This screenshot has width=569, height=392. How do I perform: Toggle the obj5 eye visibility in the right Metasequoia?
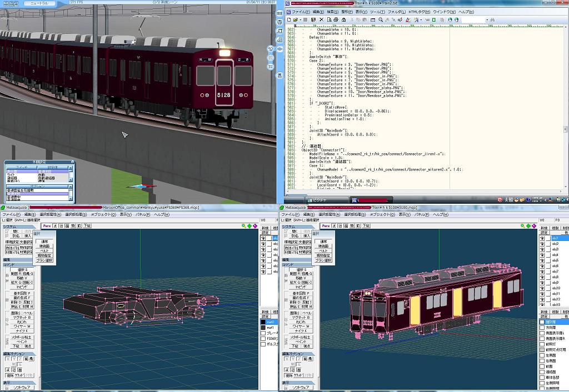[x=542, y=260]
